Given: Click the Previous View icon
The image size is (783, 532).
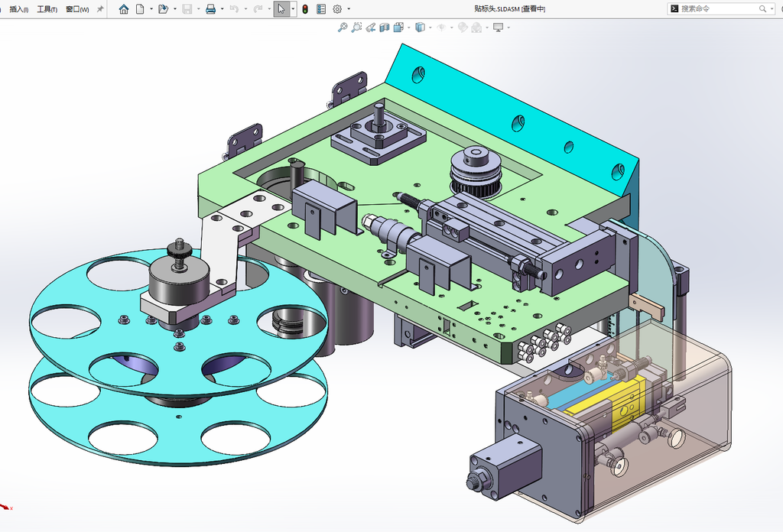Looking at the screenshot, I should pyautogui.click(x=370, y=28).
